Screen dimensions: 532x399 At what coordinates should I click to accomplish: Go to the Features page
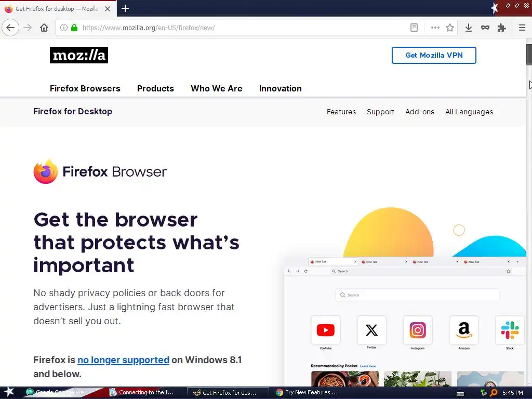[x=341, y=112]
